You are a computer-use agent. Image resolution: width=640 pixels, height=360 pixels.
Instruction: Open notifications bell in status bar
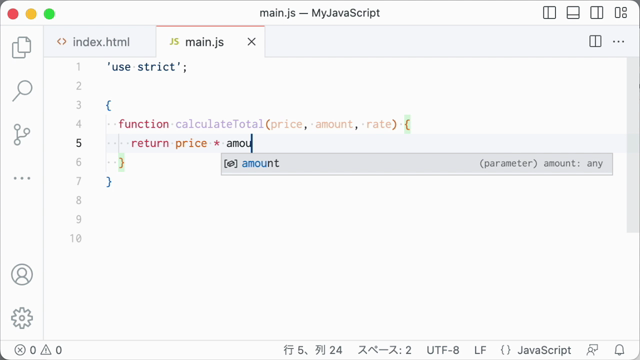point(619,350)
